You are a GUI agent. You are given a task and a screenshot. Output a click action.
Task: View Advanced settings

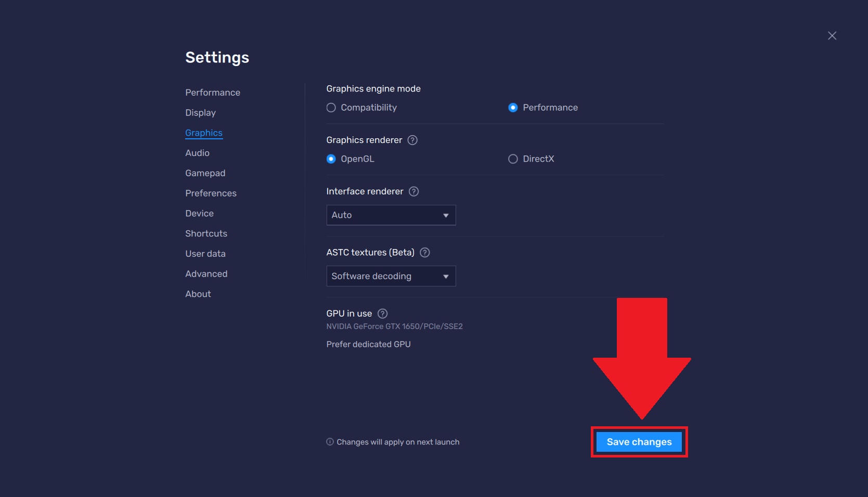coord(206,274)
